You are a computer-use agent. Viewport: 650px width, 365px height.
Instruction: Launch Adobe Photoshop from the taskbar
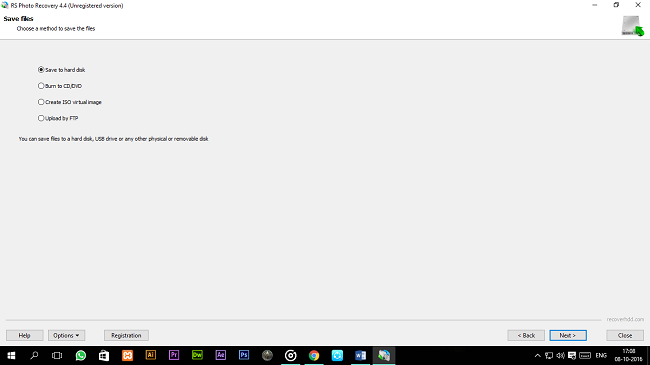tap(244, 355)
